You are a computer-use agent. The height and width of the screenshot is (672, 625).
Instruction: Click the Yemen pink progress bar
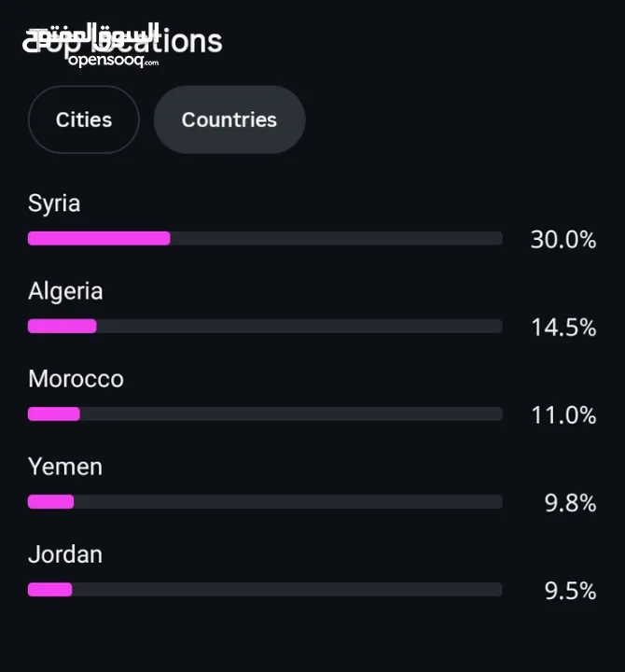(x=50, y=502)
